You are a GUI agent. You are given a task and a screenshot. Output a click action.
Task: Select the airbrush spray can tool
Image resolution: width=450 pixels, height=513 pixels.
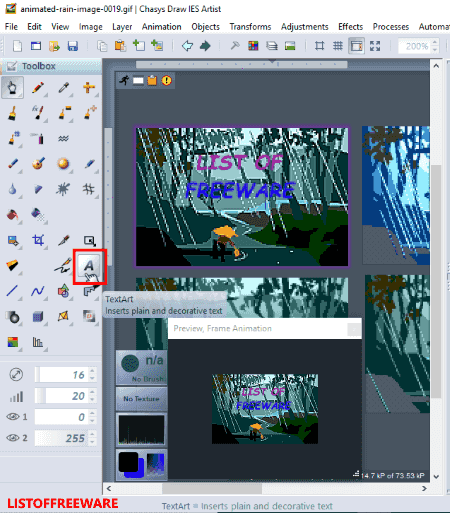coord(38,138)
